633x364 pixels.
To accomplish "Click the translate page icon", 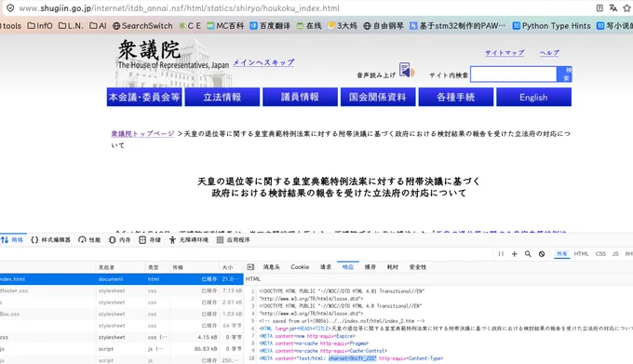I will point(613,8).
